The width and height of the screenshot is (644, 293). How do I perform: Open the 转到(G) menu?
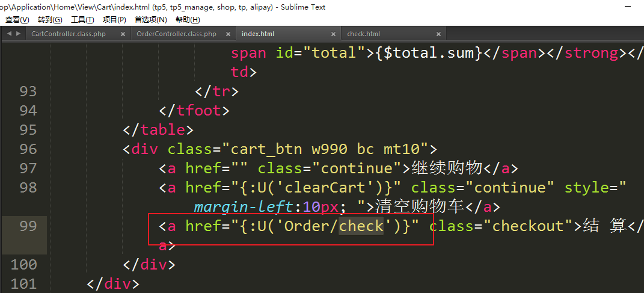[49, 20]
